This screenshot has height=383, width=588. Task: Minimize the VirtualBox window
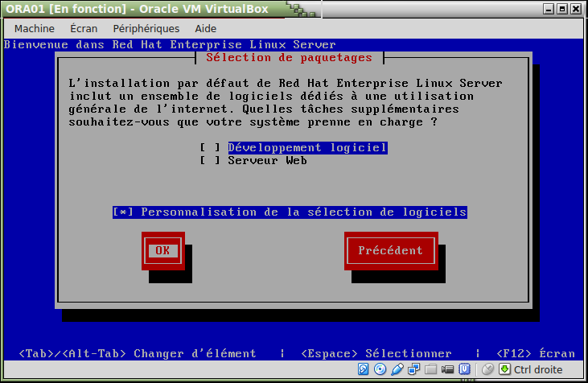549,9
